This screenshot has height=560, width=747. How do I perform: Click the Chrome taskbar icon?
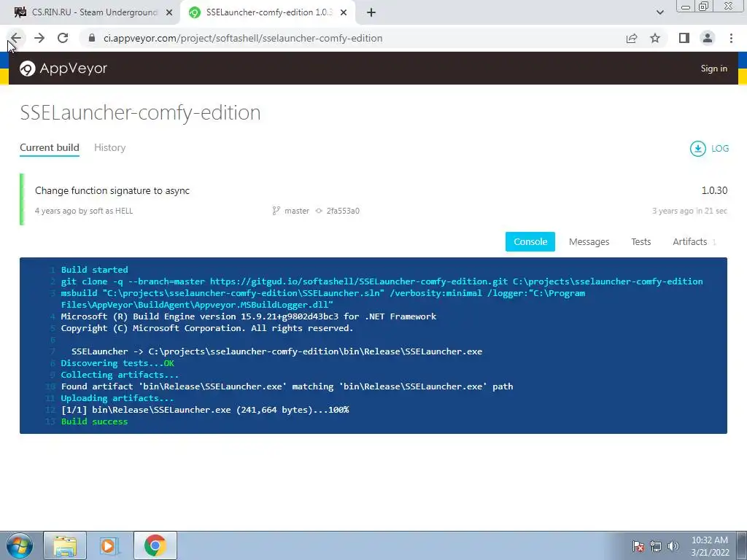(x=155, y=545)
